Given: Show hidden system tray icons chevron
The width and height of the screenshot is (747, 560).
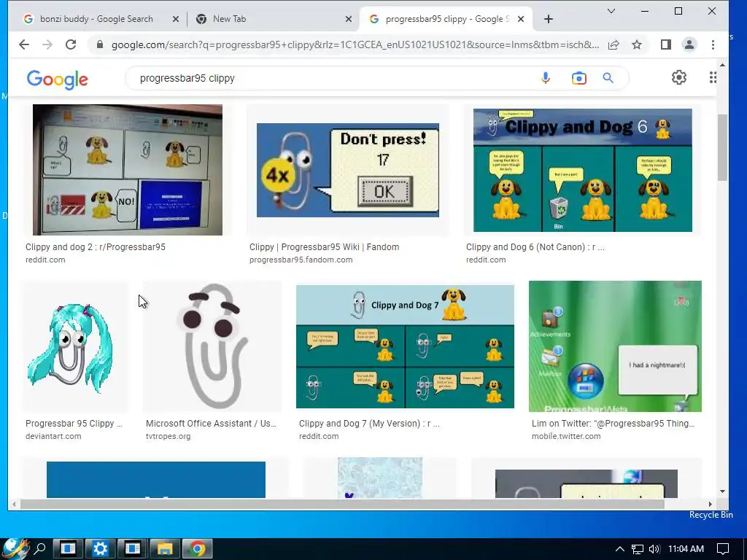Looking at the screenshot, I should [619, 549].
